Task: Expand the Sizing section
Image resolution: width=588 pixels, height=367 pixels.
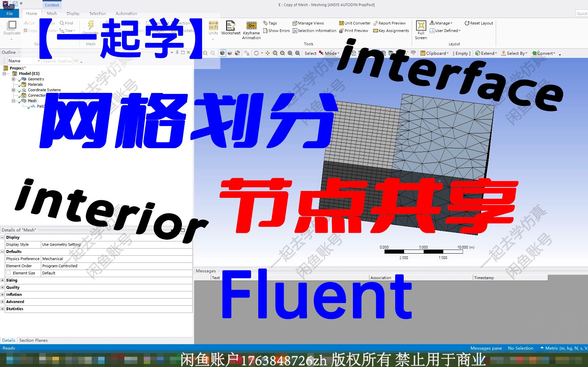Action: pyautogui.click(x=3, y=280)
